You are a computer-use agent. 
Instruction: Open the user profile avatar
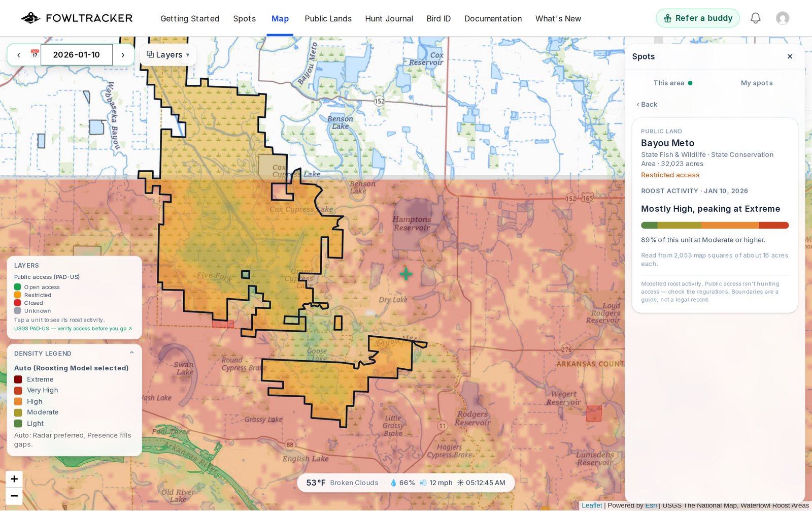tap(783, 18)
